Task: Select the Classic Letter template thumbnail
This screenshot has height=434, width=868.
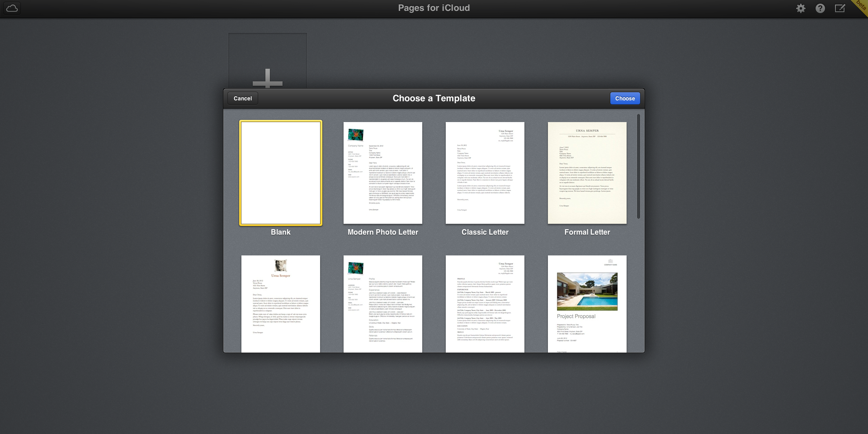Action: pos(485,173)
